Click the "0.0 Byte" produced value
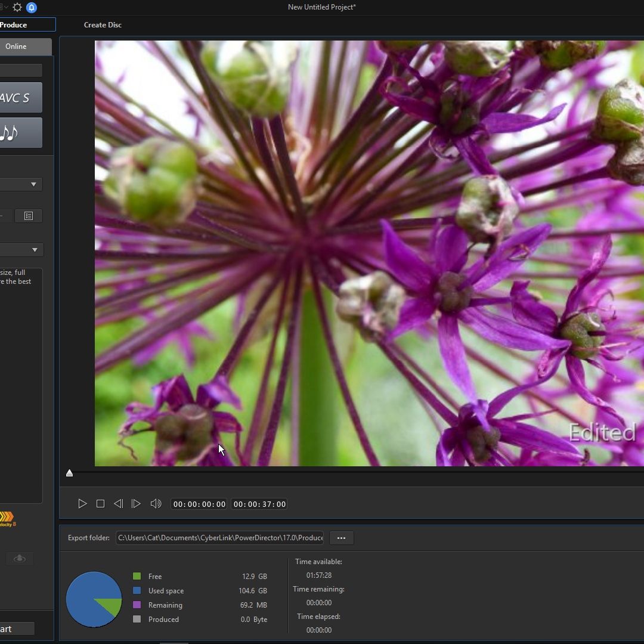This screenshot has width=644, height=644. point(254,620)
